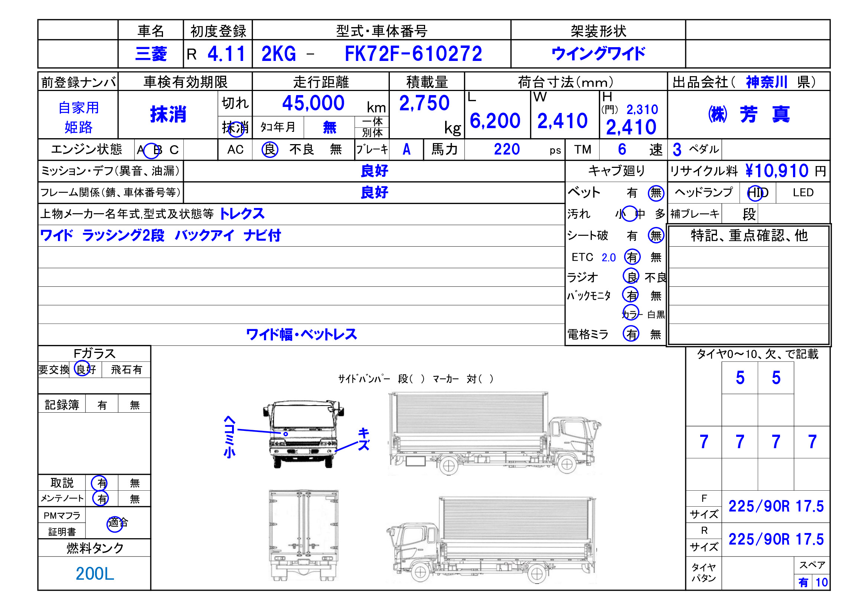Click the maker name "三菱"
This screenshot has height=614, width=868.
(x=151, y=54)
